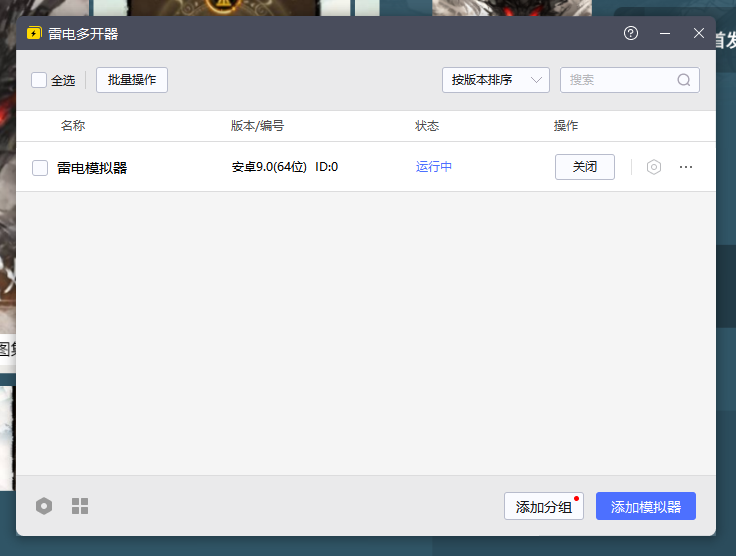Click the 雷电模拟器 instance name
Screen dimensions: 736x556
pos(92,168)
